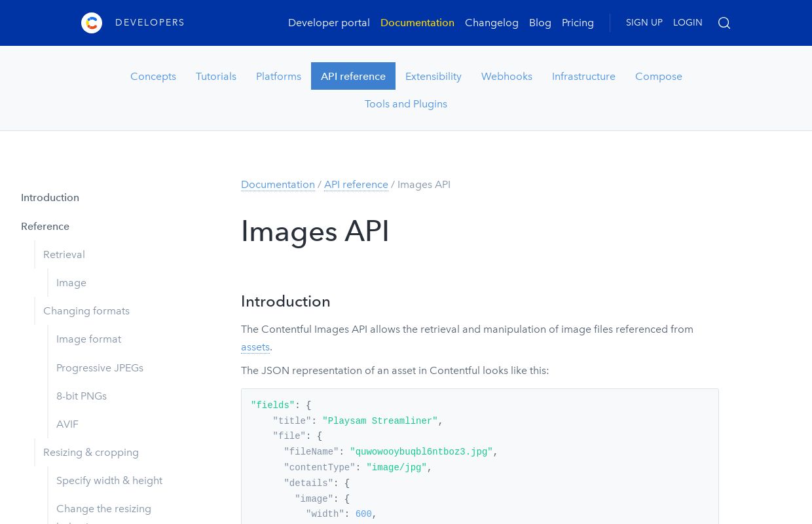Switch to the Tutorials tab
Screen dimensions: 812x524
[216, 76]
